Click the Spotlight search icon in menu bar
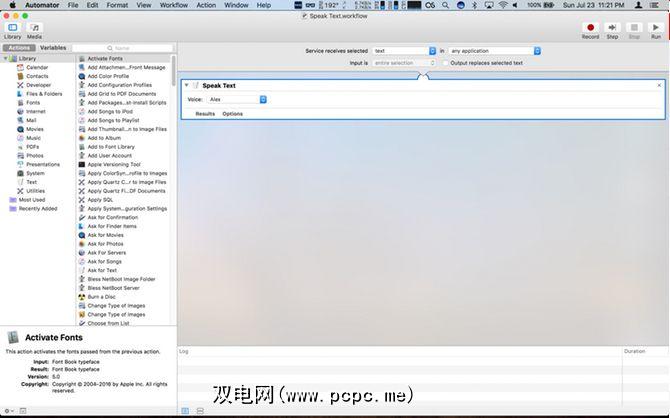Screen dimensions: 670x418 445,5
